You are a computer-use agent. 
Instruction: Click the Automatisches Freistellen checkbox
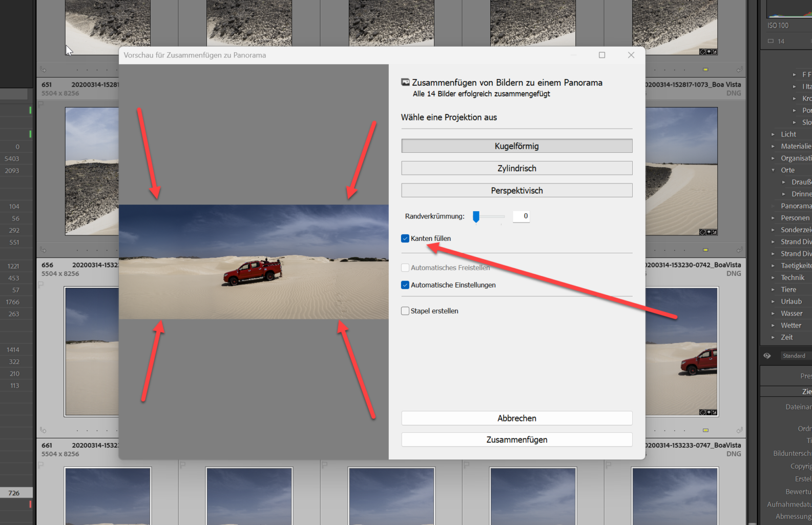[x=405, y=268]
